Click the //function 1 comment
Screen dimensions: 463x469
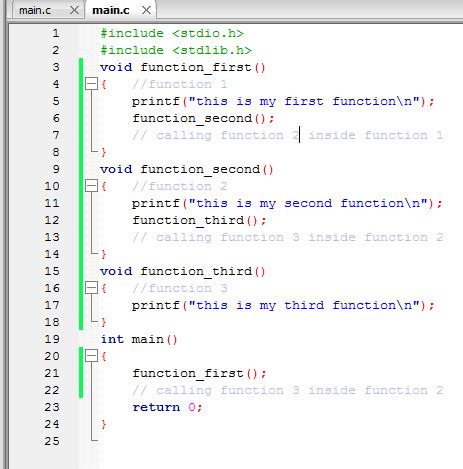(x=180, y=84)
